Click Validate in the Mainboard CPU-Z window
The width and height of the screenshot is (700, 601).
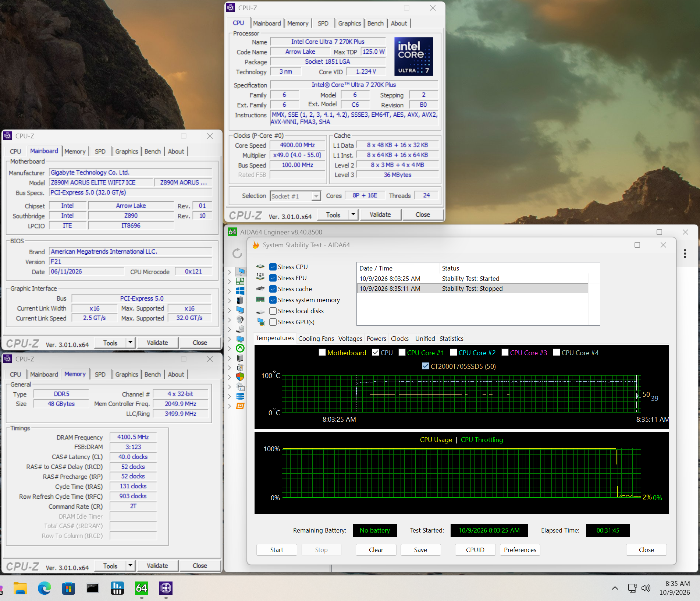[157, 343]
